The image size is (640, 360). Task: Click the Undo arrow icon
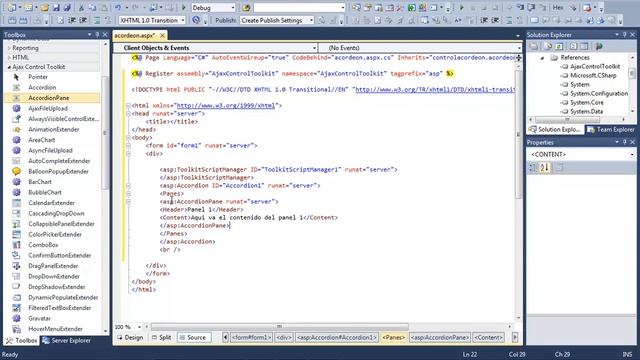click(118, 7)
